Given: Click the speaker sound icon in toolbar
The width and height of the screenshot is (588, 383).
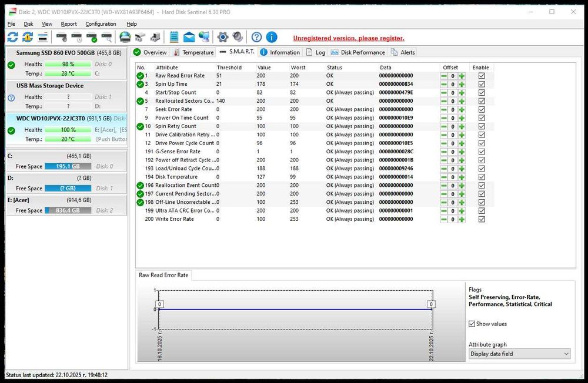Looking at the screenshot, I should coord(237,38).
